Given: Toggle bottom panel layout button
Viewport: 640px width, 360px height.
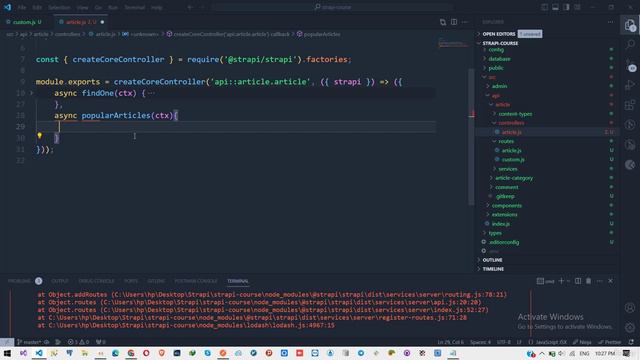Looking at the screenshot, I should click(x=556, y=7).
